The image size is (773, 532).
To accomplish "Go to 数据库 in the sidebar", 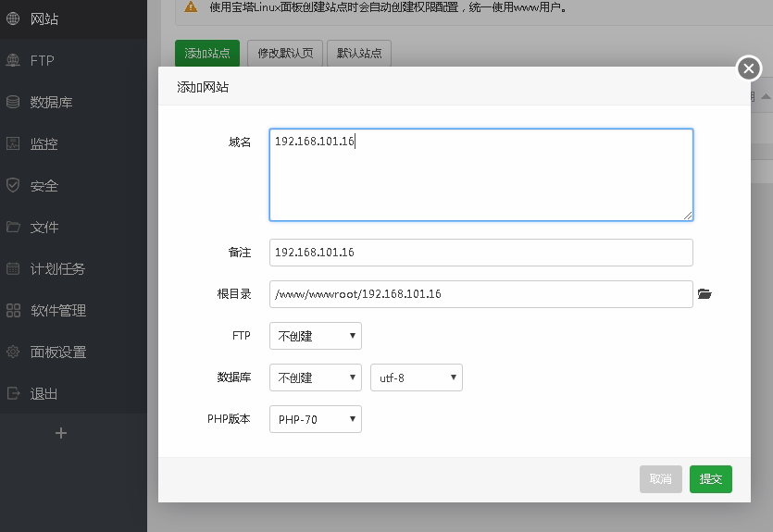I will click(73, 102).
